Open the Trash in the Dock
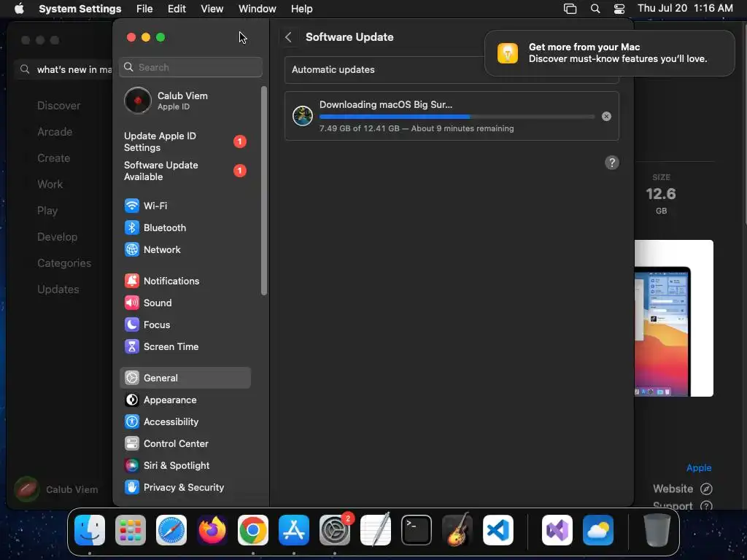This screenshot has height=560, width=747. (x=657, y=530)
